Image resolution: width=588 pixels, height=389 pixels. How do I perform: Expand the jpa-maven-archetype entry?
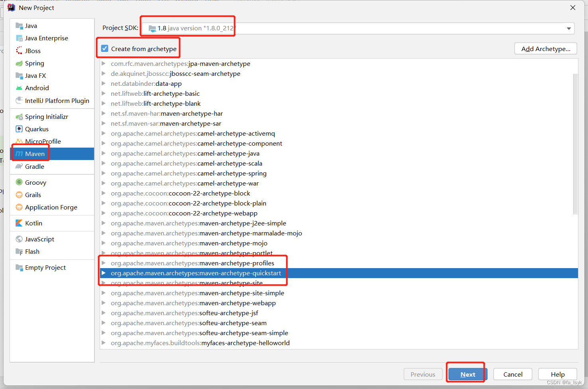(104, 63)
